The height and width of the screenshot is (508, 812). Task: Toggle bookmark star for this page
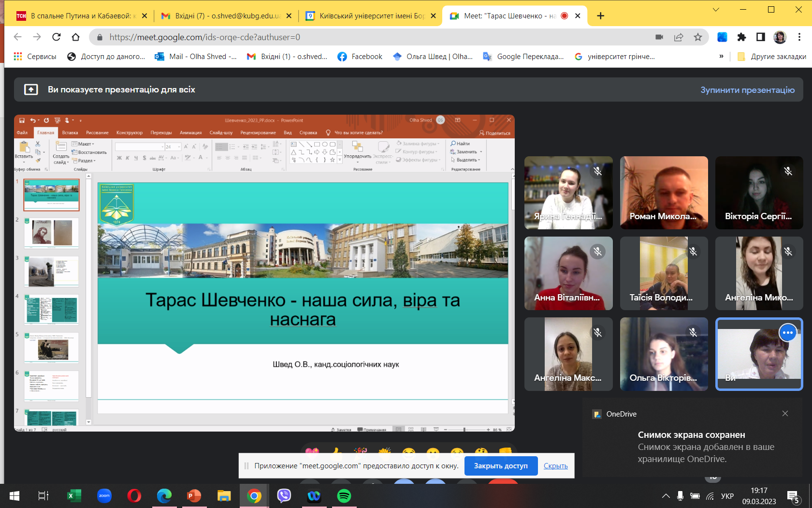[x=698, y=37]
